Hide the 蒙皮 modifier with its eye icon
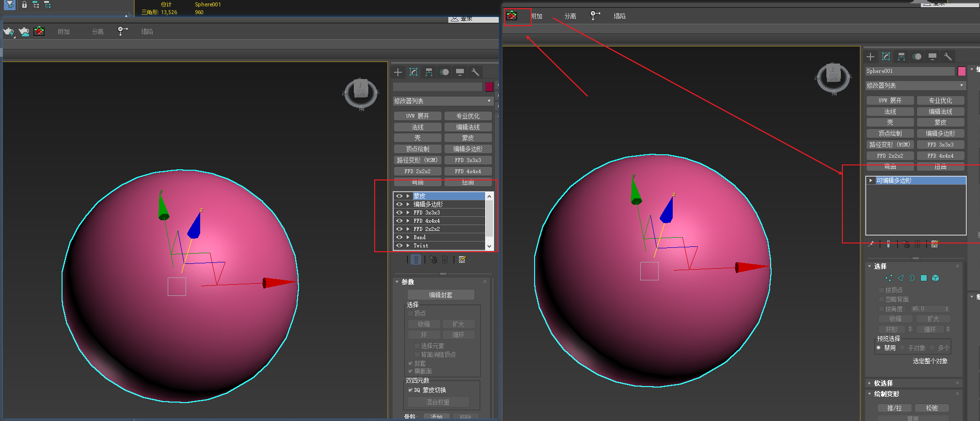The image size is (980, 421). [399, 196]
